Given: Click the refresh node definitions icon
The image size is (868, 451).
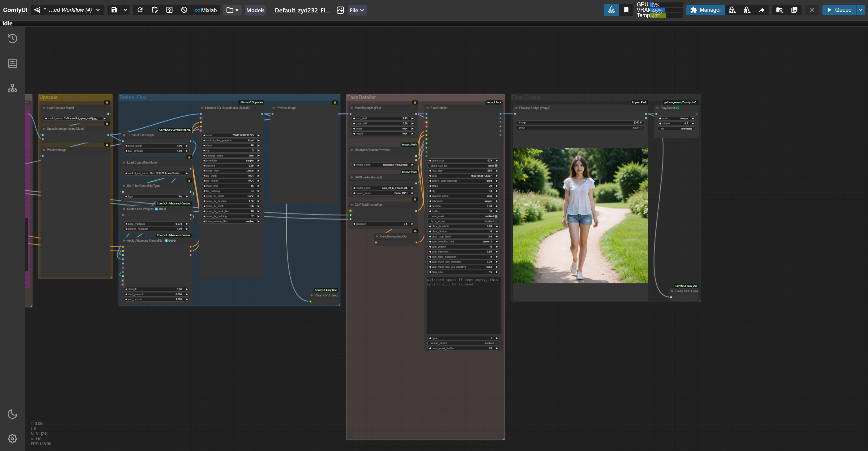Looking at the screenshot, I should click(140, 10).
